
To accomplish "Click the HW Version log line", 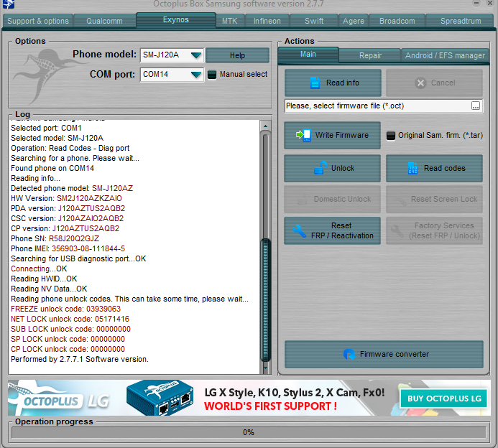I will coord(66,198).
